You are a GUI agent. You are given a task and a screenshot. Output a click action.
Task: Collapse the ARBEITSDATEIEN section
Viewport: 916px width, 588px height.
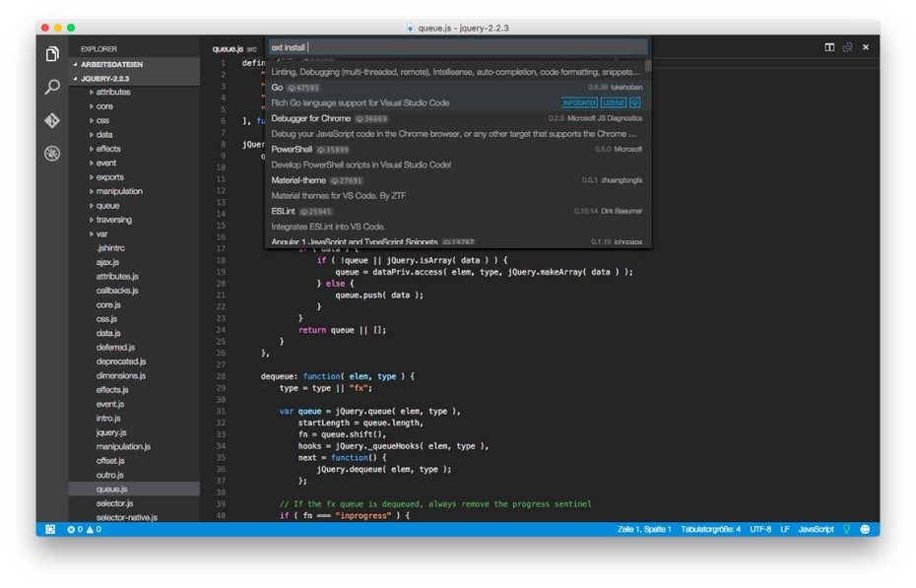pos(134,64)
